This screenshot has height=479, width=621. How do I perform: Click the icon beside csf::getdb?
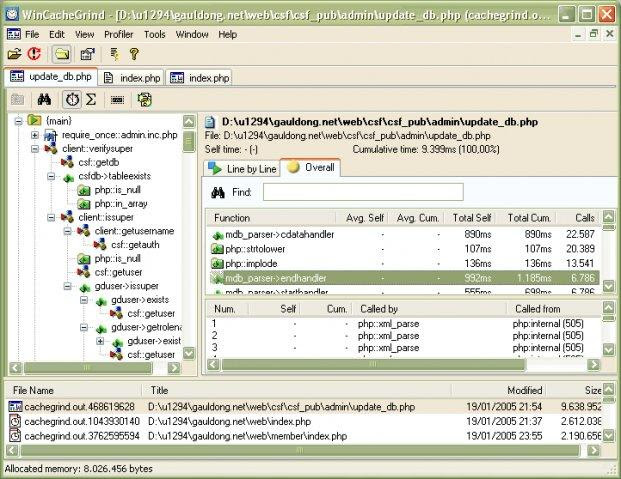pos(67,162)
